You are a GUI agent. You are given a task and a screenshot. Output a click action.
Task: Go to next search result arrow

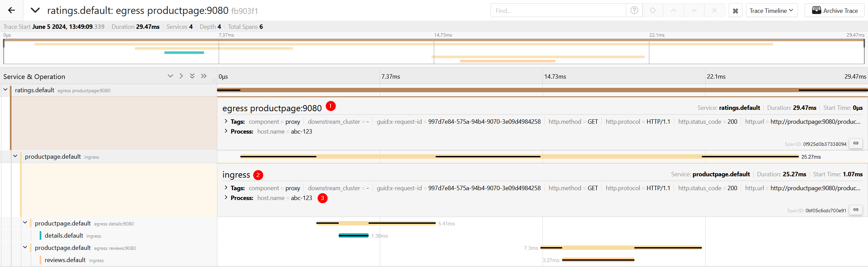(694, 11)
